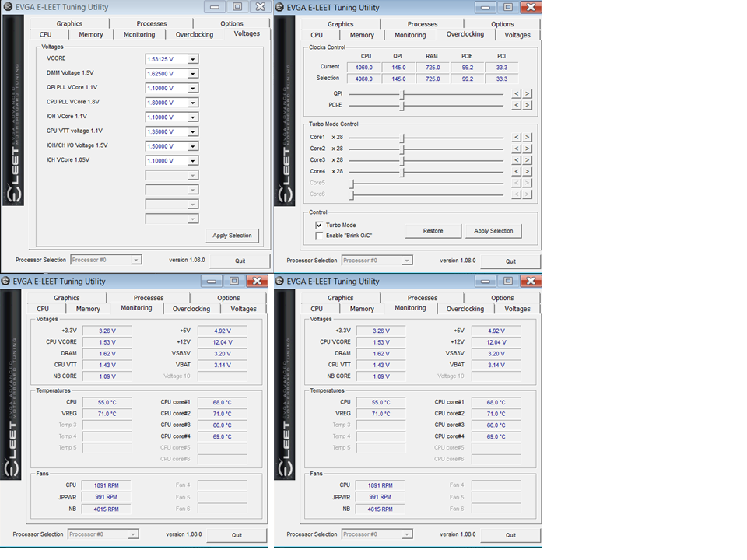Lower Core1 multiplier with left arrow
This screenshot has height=560, width=747.
click(517, 137)
